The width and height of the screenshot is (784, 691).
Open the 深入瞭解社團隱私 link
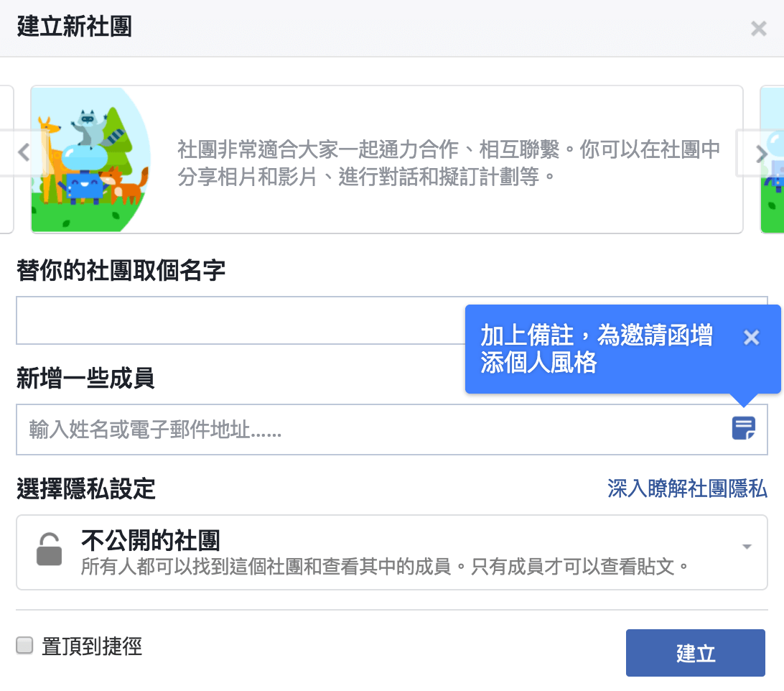click(x=687, y=488)
